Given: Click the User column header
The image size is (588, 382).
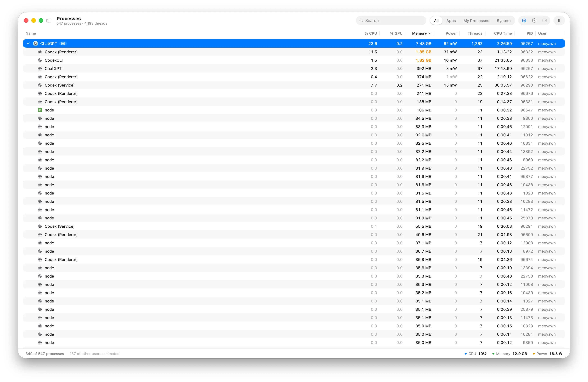Looking at the screenshot, I should tap(542, 33).
